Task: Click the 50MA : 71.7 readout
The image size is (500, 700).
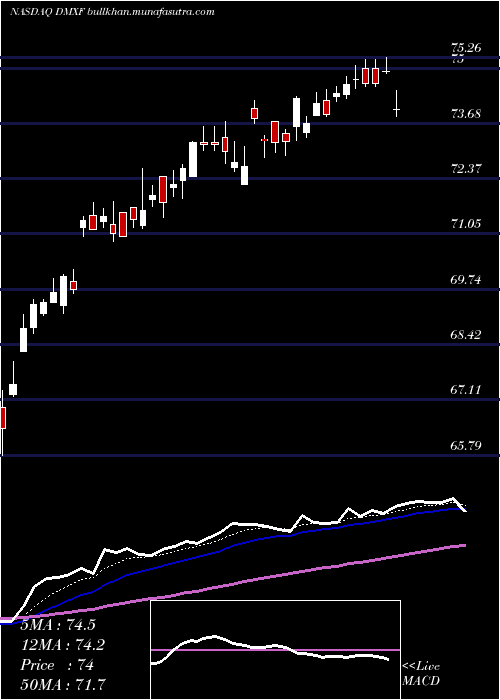Action: [x=63, y=685]
